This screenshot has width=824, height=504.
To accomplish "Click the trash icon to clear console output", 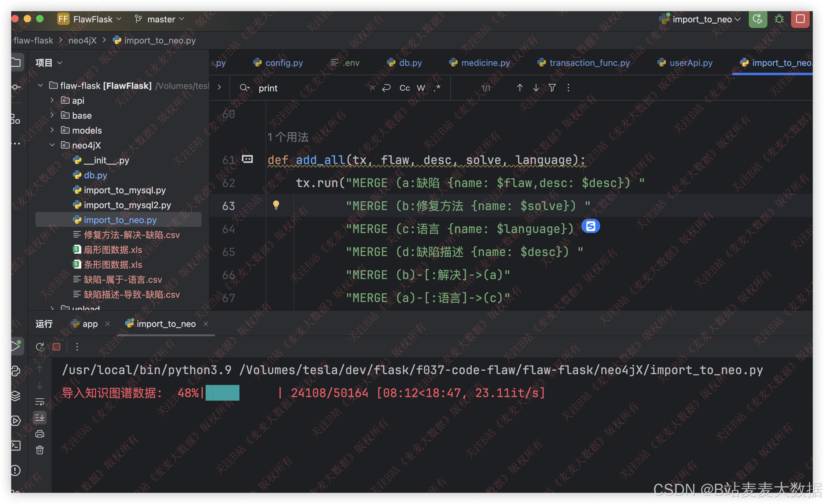I will tap(40, 450).
